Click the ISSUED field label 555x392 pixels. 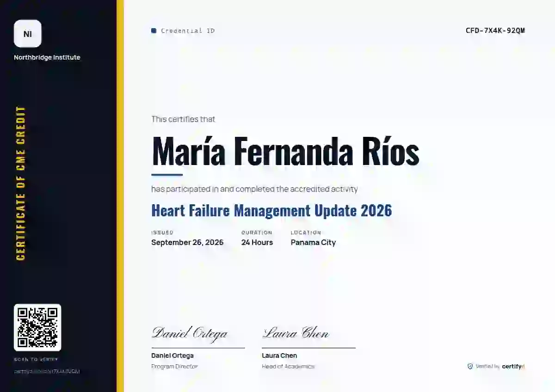coord(162,233)
